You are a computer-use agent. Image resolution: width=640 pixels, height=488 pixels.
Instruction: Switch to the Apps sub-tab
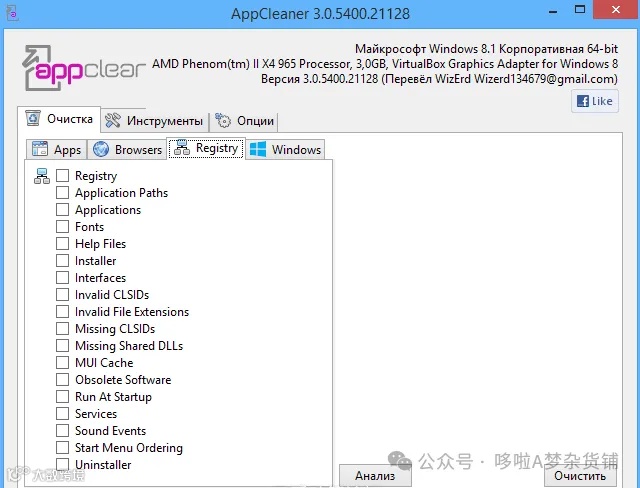56,149
